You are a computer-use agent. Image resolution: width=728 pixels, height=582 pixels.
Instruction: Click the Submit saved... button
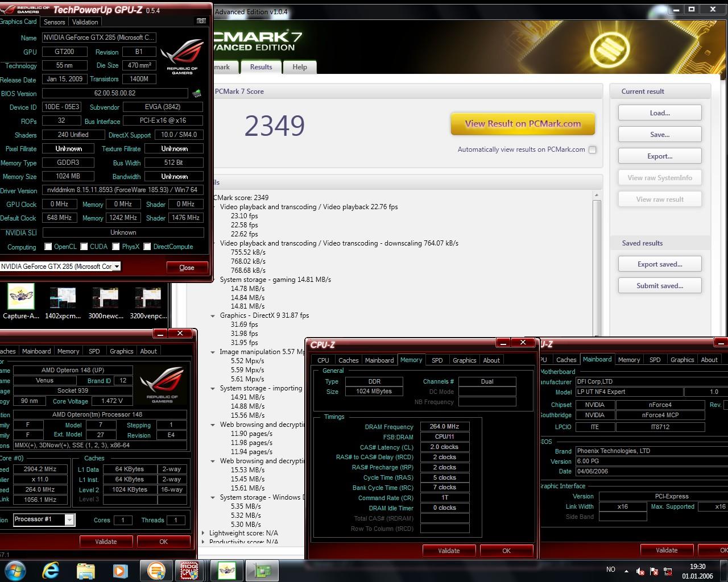[x=660, y=286]
